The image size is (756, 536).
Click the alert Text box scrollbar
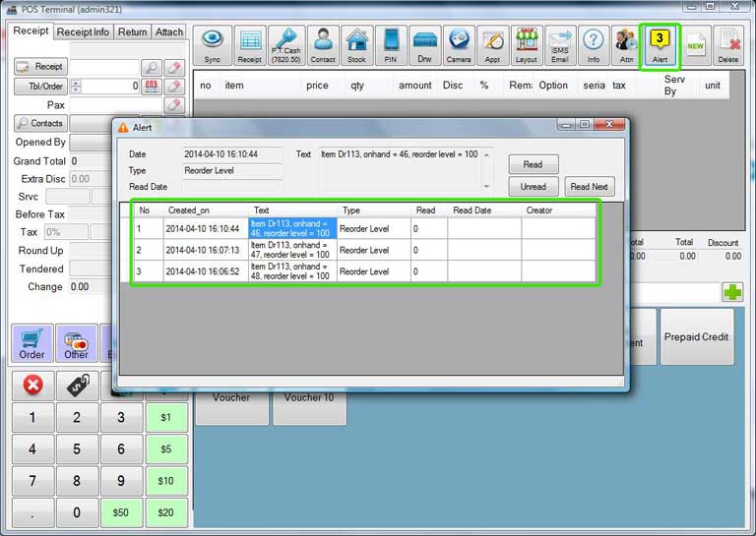(x=486, y=170)
